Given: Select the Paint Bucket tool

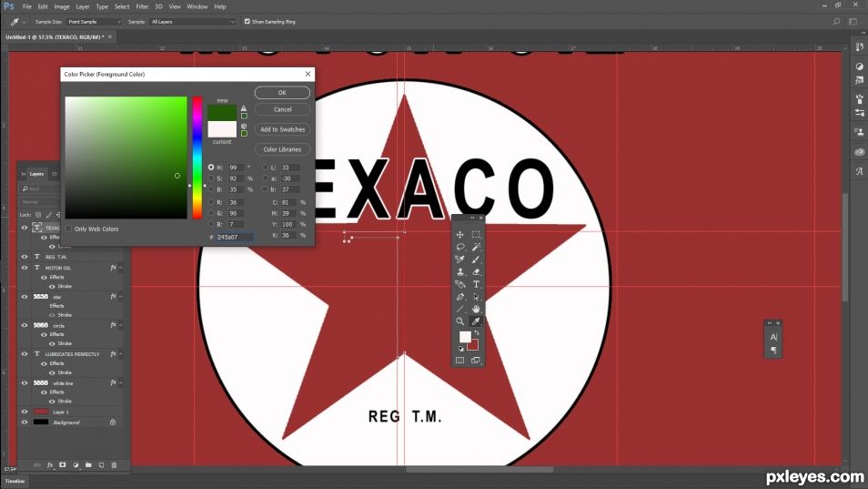Looking at the screenshot, I should pyautogui.click(x=460, y=284).
